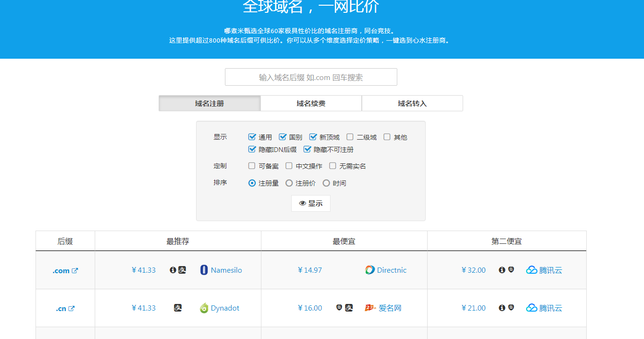
Task: Open the external link icon beside .com
Action: [75, 270]
